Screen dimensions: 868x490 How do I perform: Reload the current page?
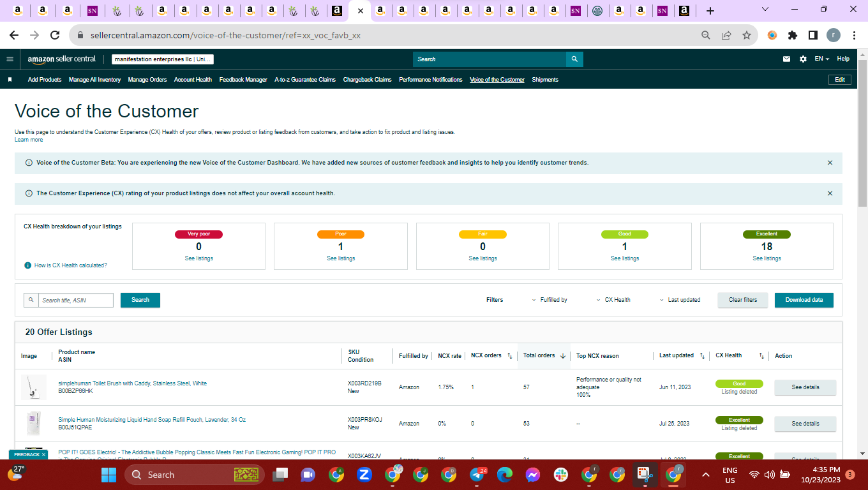click(55, 35)
